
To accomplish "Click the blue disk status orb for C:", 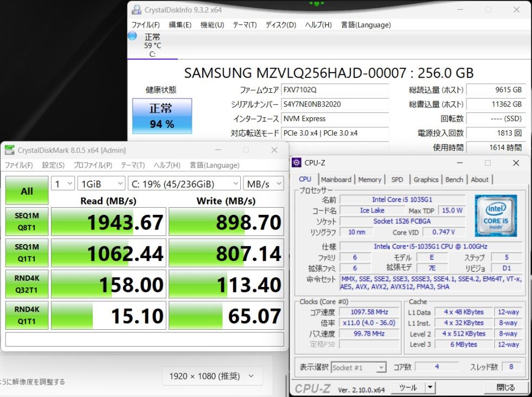I will tap(132, 36).
